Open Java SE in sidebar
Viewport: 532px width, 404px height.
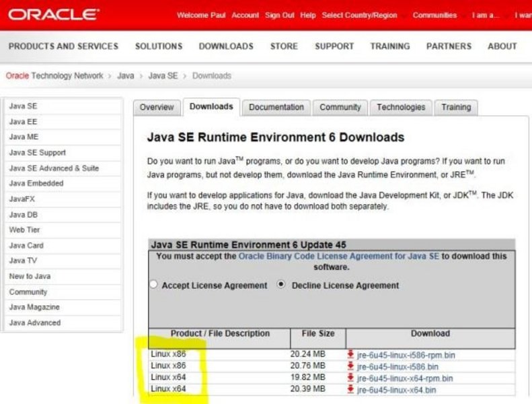pyautogui.click(x=63, y=106)
